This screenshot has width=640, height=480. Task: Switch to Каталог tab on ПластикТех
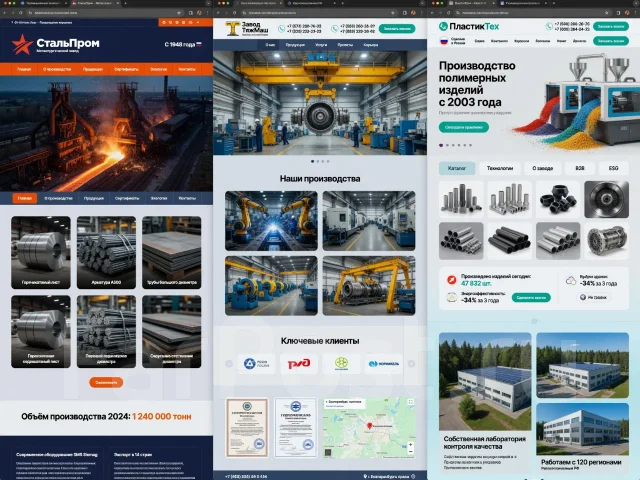tap(457, 168)
